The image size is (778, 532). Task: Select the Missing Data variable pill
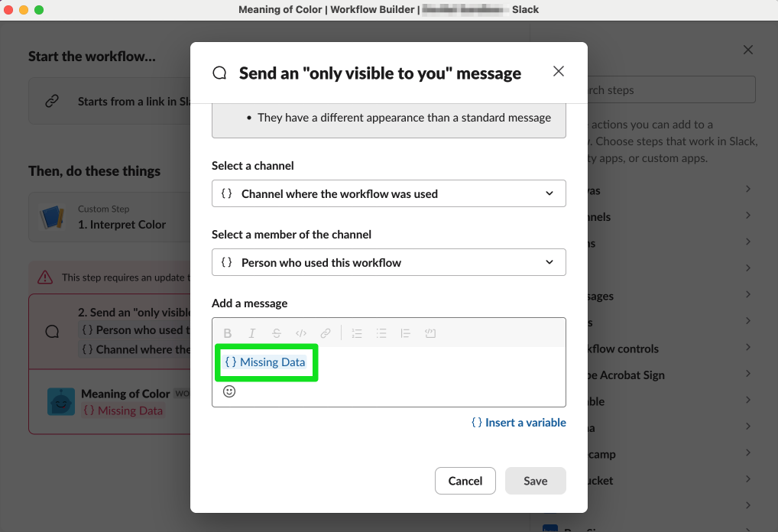click(266, 362)
